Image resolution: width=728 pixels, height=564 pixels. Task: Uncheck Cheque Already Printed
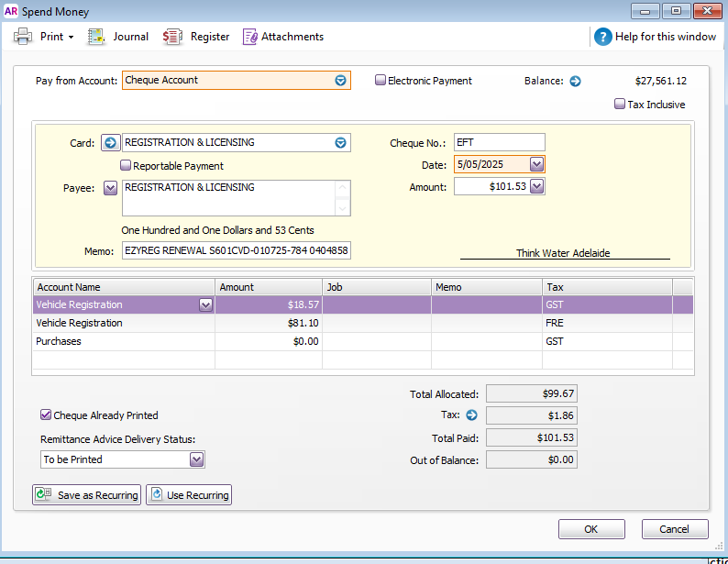click(46, 415)
